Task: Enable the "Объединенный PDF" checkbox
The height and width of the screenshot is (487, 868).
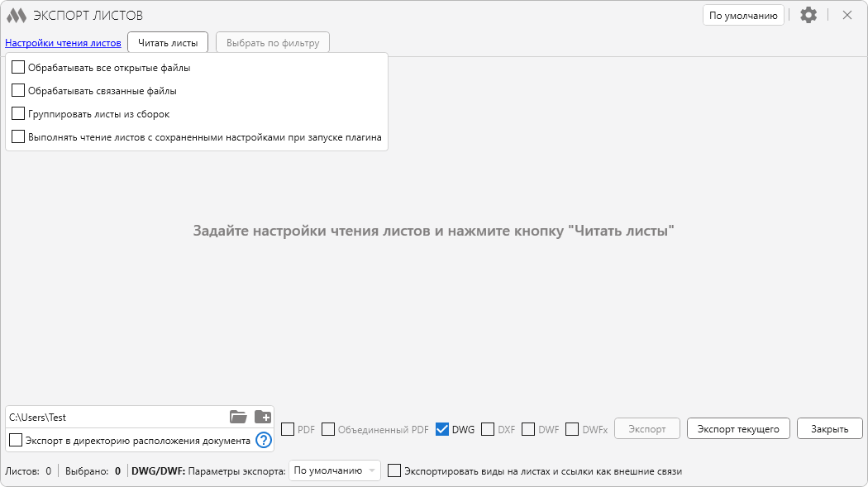Action: tap(328, 429)
